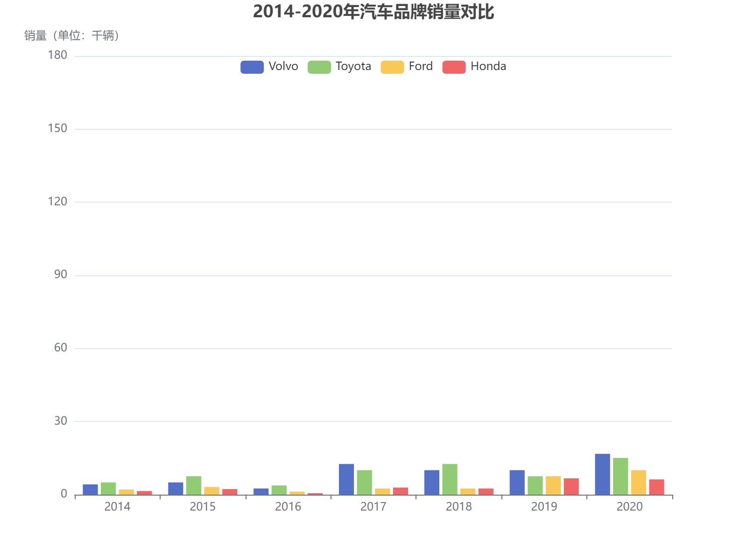Select the green Toyota bar for 2014
Viewport: 747px width, 560px height.
coord(108,489)
